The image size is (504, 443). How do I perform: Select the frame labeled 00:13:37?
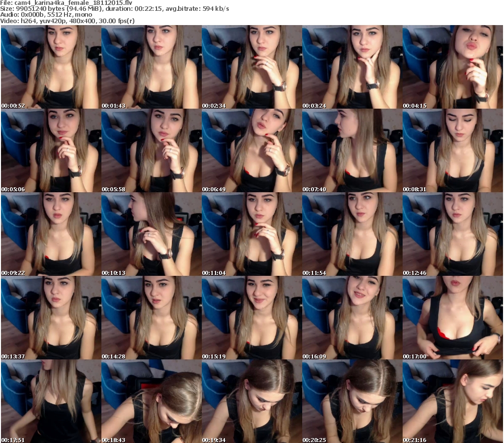tap(51, 318)
